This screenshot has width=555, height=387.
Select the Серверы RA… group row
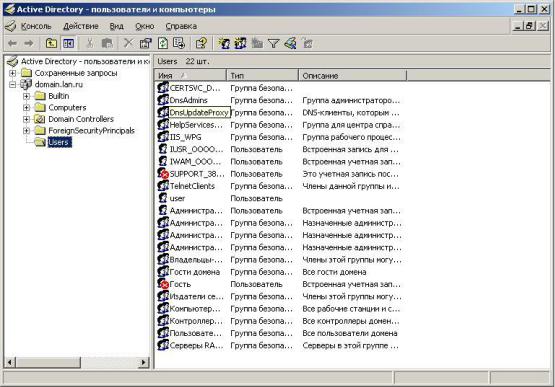279,345
